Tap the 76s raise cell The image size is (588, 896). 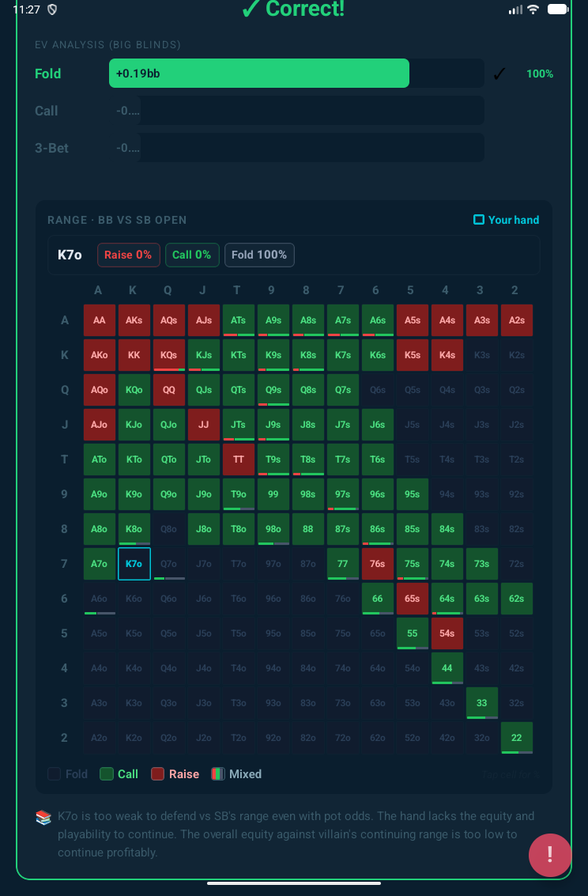coord(378,564)
